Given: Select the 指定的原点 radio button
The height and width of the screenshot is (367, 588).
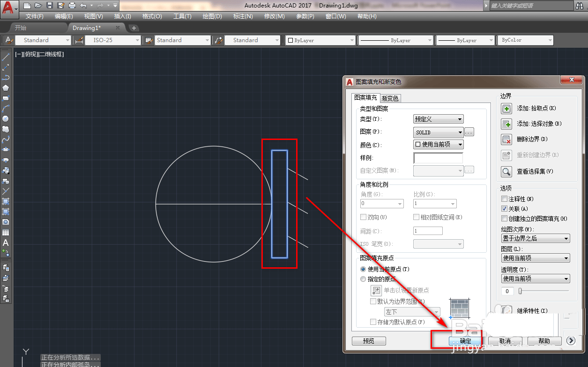Looking at the screenshot, I should click(x=363, y=279).
